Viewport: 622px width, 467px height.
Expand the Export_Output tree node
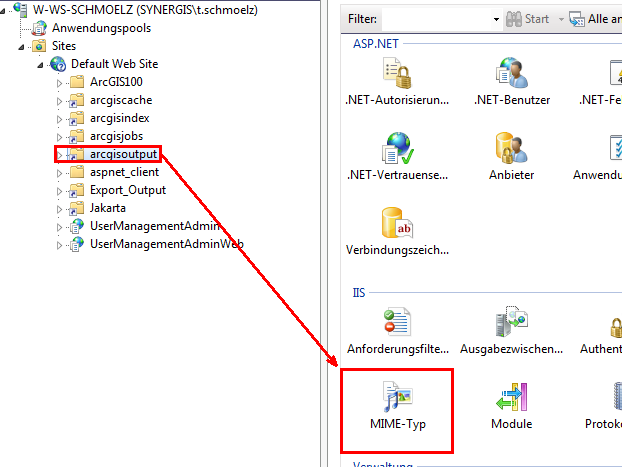coord(59,191)
